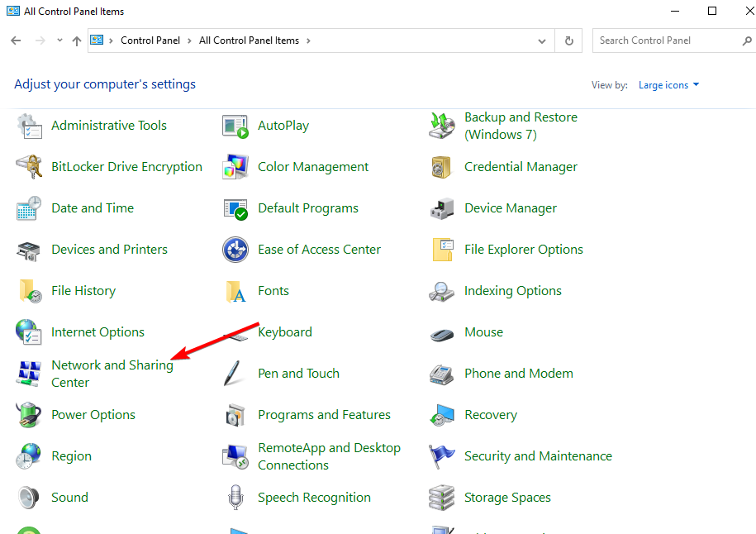
Task: Open the Ease of Access Center icon
Action: tap(235, 250)
